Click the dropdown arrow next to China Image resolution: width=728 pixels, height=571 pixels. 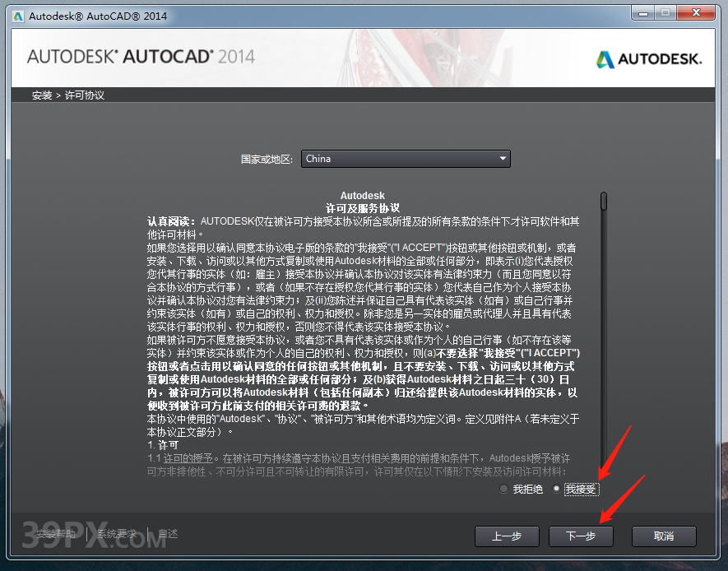pyautogui.click(x=501, y=158)
